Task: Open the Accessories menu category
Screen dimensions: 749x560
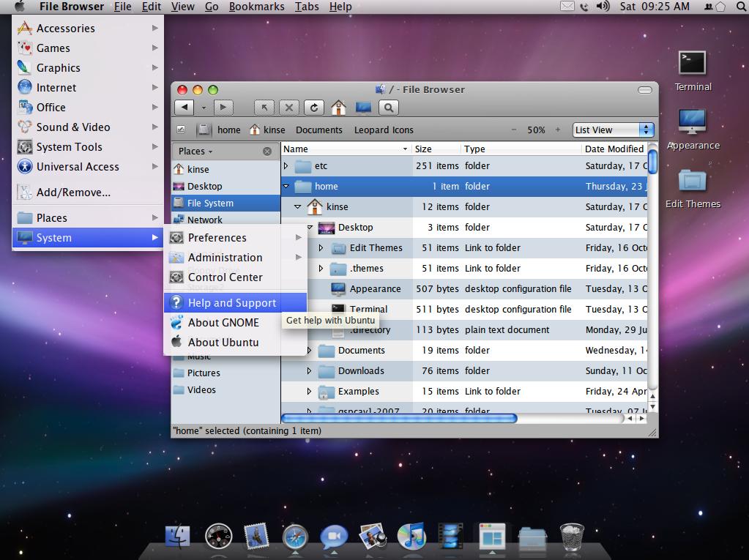Action: [x=88, y=28]
